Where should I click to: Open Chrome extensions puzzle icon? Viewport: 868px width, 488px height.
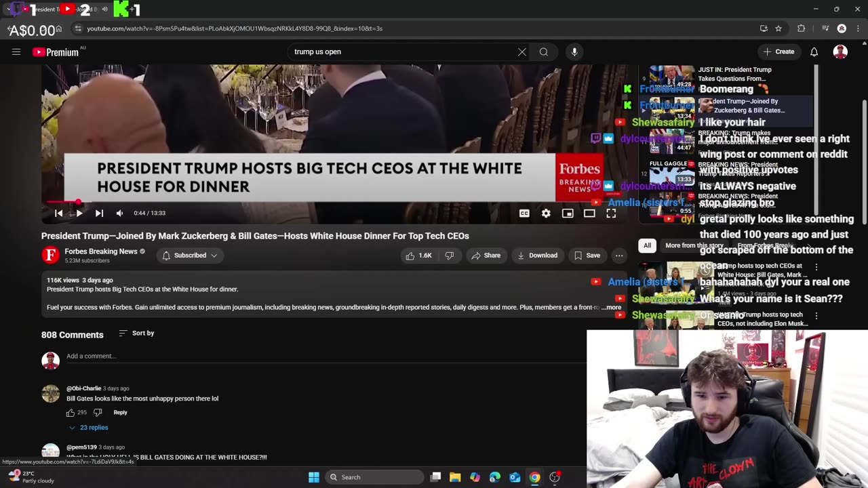(802, 28)
